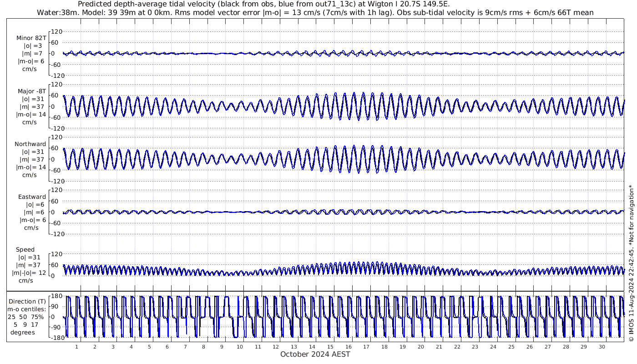Click the 'October 2024 AEST' axis label
This screenshot has width=637, height=364.
(x=315, y=354)
